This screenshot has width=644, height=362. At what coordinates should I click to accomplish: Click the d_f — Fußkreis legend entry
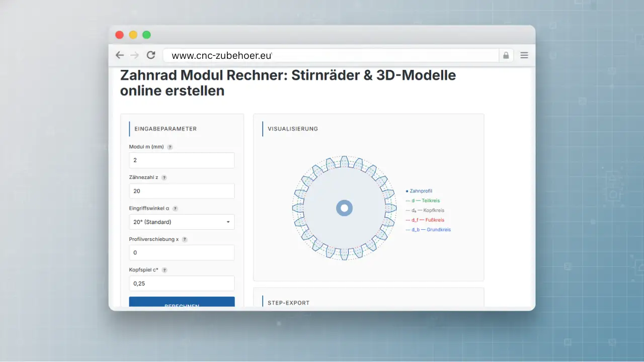coord(425,220)
